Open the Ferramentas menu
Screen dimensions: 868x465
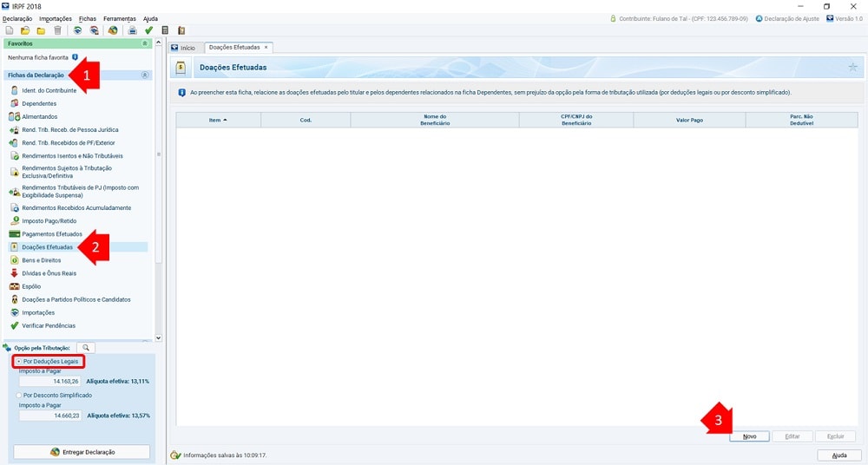119,18
